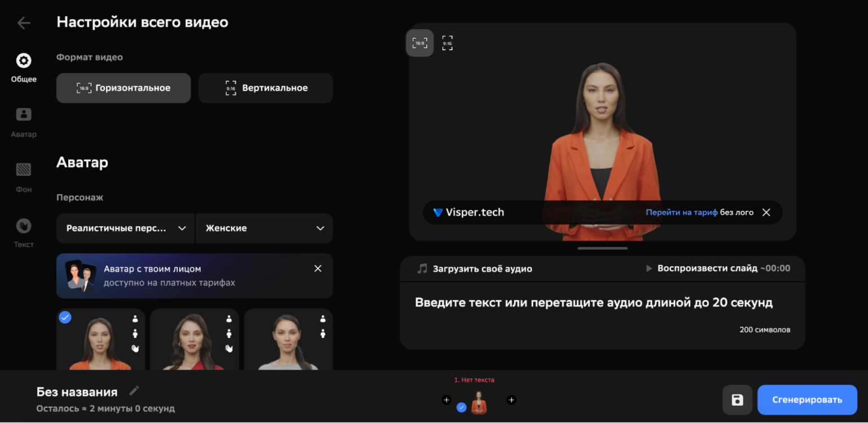Choose the avatar in the red top
868x423 pixels.
194,340
